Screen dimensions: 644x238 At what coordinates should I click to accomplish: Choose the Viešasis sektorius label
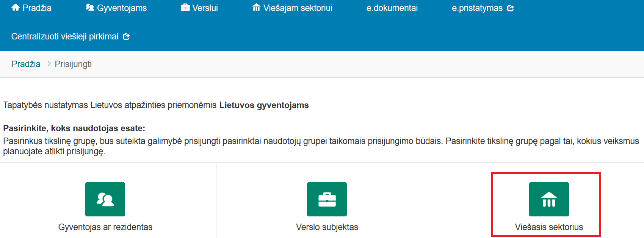tap(549, 227)
